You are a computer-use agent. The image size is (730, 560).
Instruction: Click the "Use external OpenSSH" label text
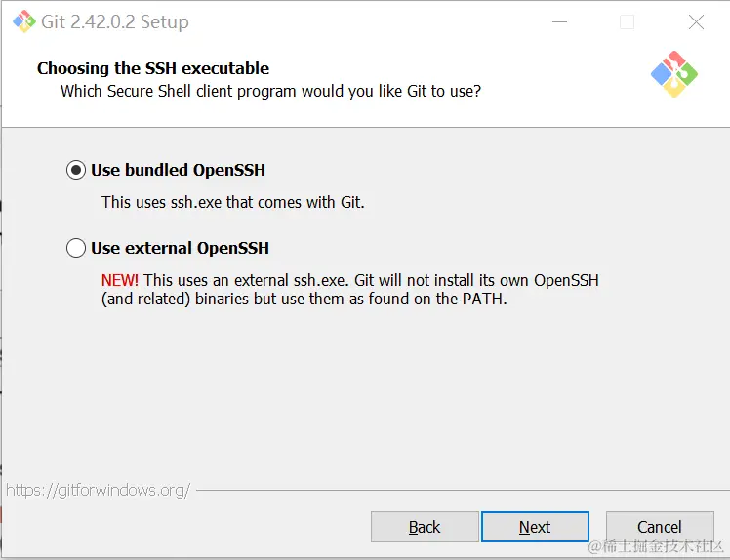(x=180, y=248)
